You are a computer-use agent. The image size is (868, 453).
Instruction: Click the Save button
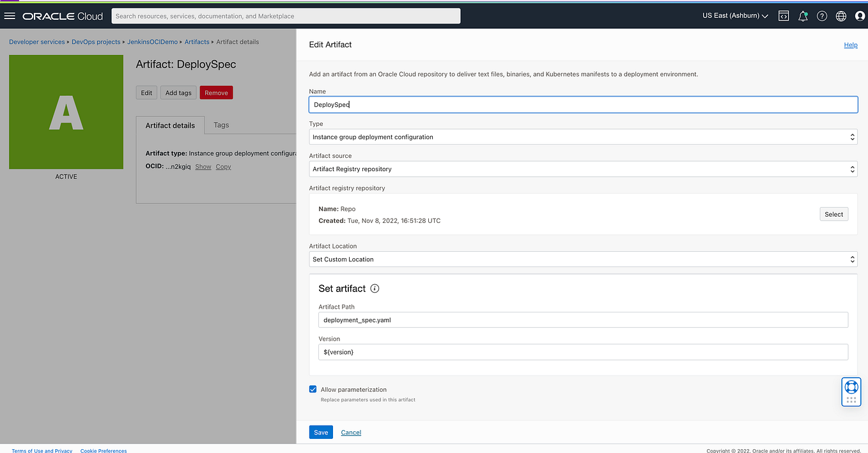coord(320,432)
